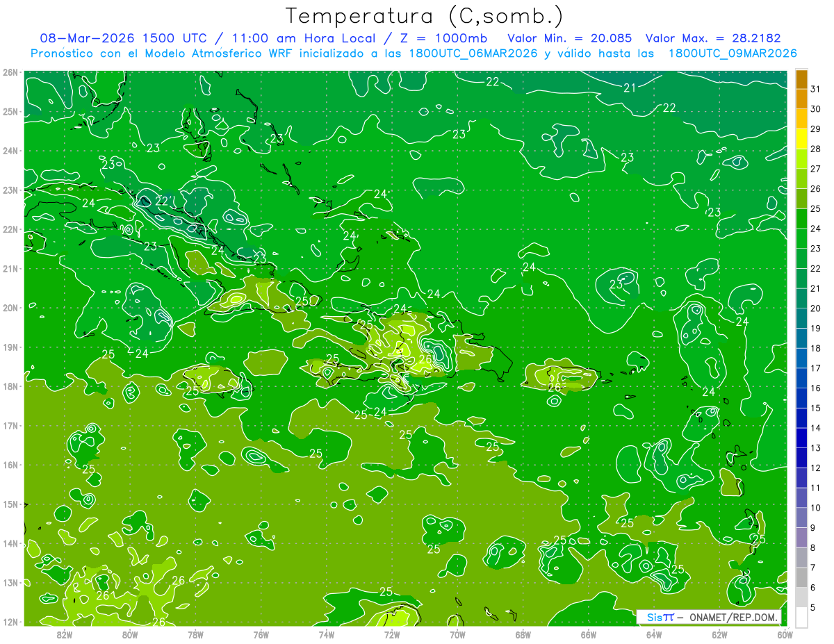Click the blue legend band between 15 and 16
834x644 pixels.
801,397
